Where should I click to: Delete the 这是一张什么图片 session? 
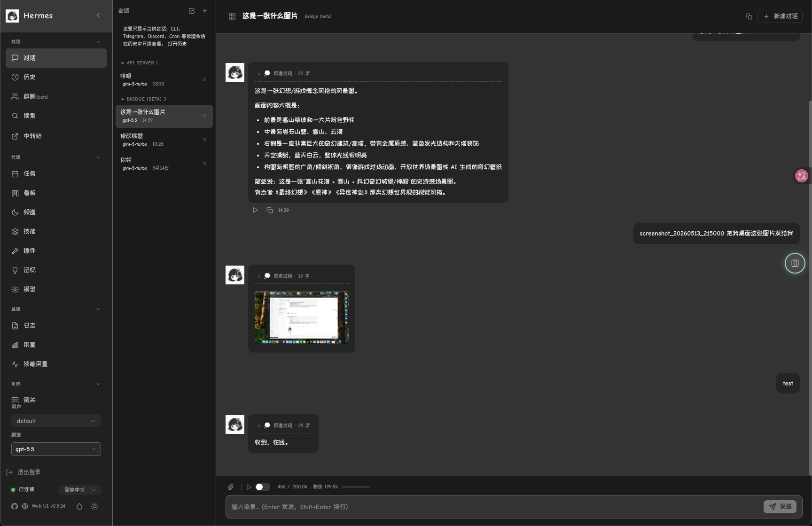pos(204,116)
